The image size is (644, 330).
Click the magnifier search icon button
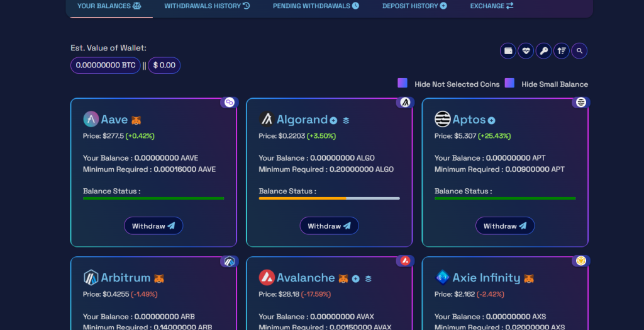pyautogui.click(x=579, y=51)
